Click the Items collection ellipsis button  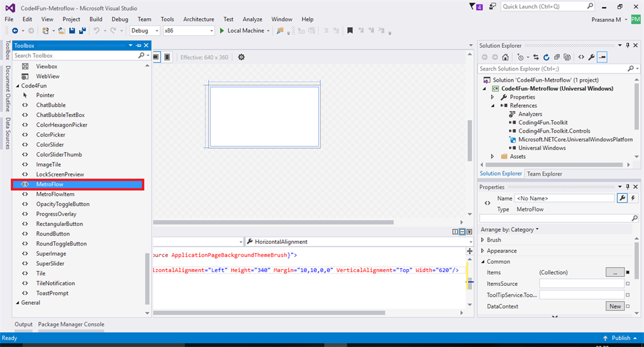coord(615,273)
